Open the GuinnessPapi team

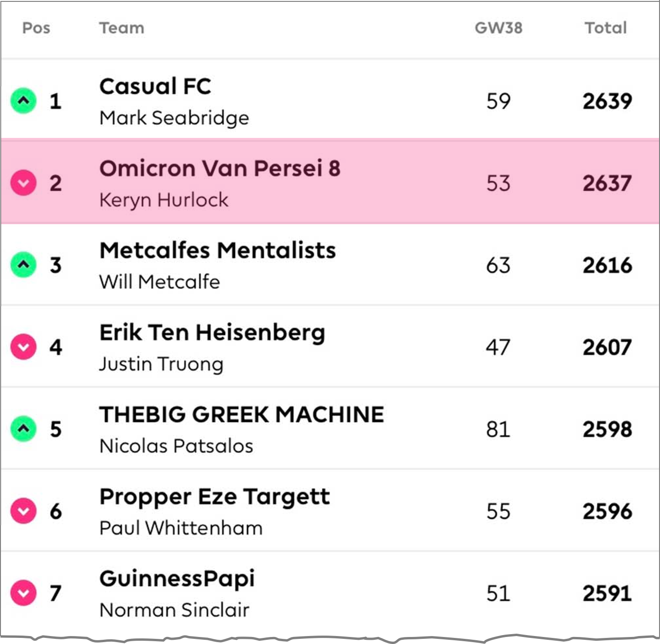pos(177,579)
